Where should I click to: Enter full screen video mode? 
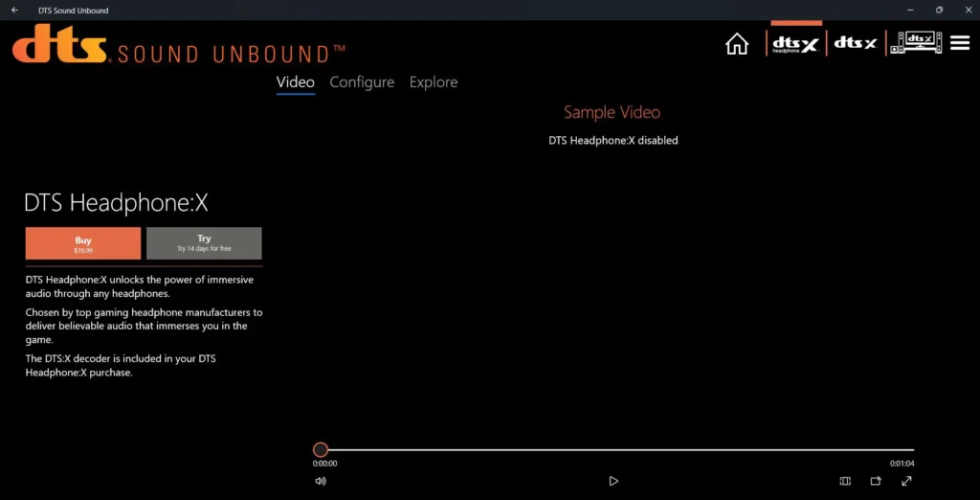[x=906, y=481]
